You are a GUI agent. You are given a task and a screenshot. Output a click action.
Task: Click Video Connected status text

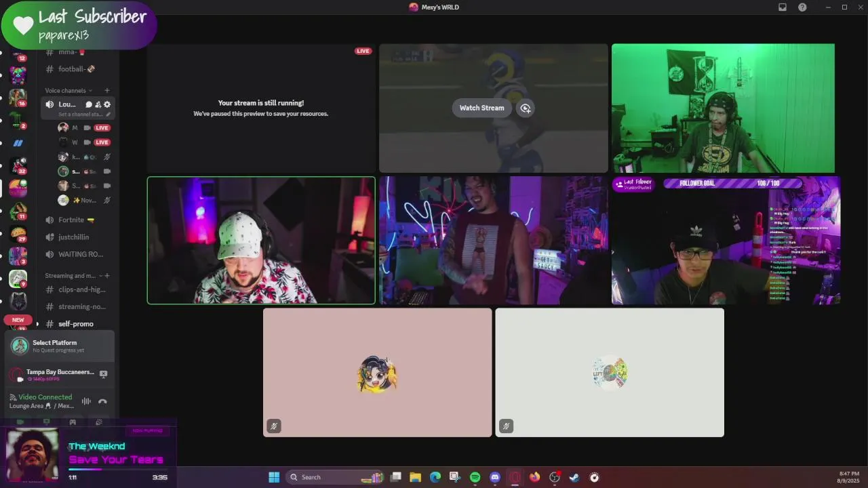pyautogui.click(x=45, y=397)
